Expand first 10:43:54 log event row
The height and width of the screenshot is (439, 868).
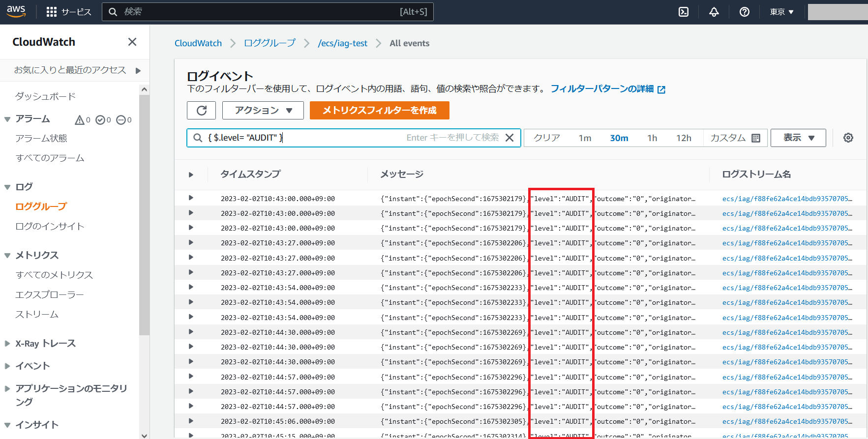point(191,287)
